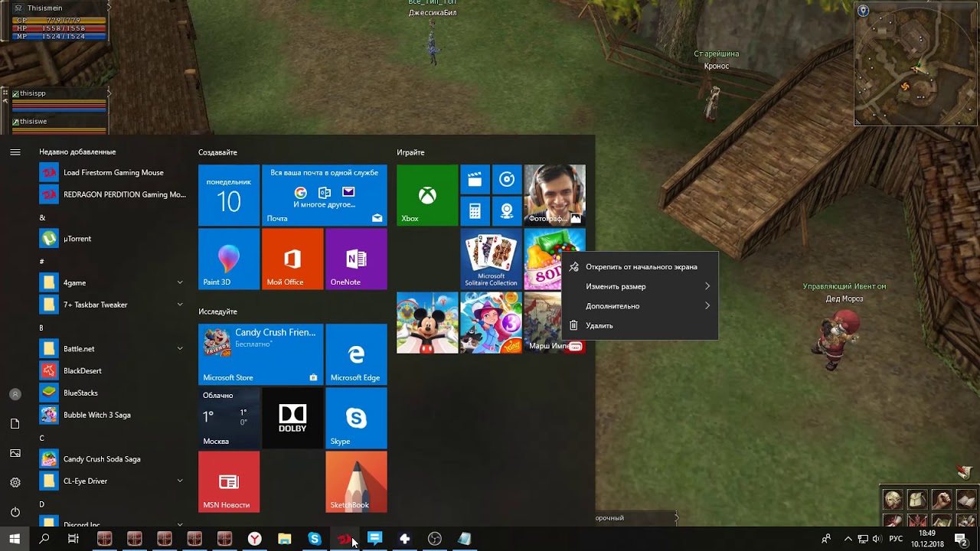Open REDRAGON PERDITION Gaming Mouse app

[113, 194]
